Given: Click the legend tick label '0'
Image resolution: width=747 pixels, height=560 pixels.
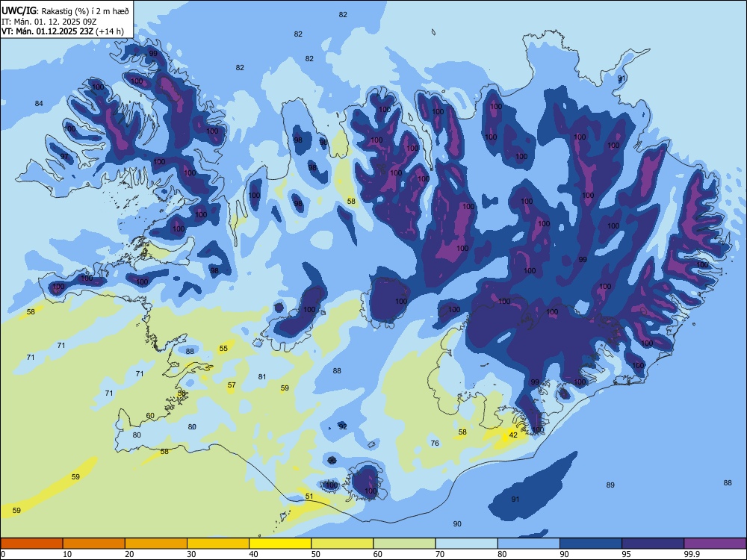Looking at the screenshot, I should [3, 554].
